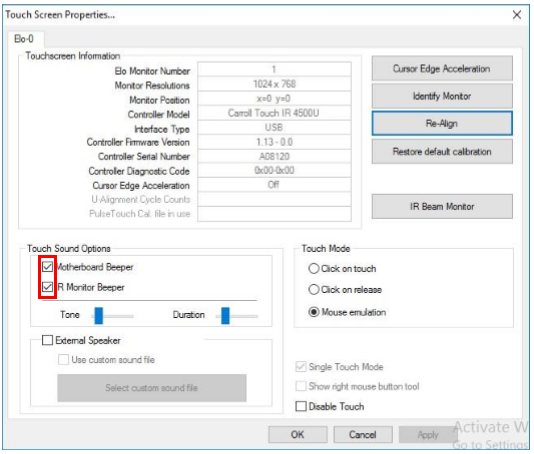534x454 pixels.
Task: Toggle the IR Monitor Beeper checkbox
Action: pos(48,287)
